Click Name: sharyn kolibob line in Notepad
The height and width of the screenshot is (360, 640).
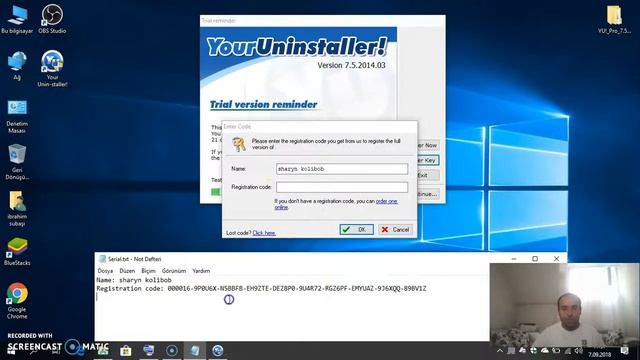pos(134,280)
